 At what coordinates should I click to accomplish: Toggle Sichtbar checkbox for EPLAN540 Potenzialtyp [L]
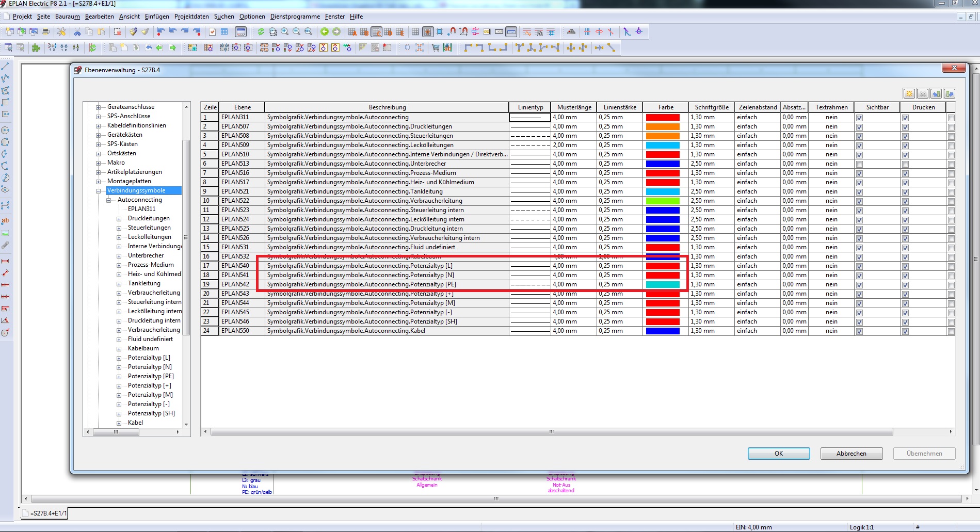point(859,266)
